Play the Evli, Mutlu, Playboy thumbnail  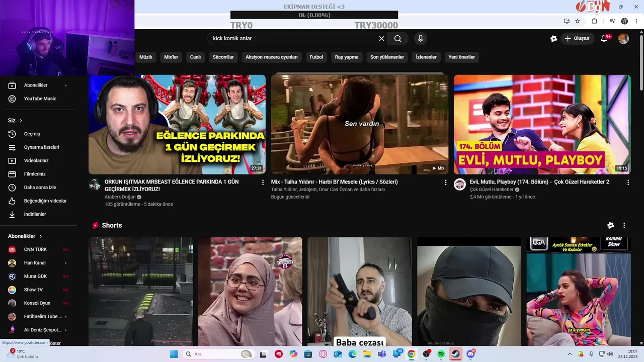(542, 125)
